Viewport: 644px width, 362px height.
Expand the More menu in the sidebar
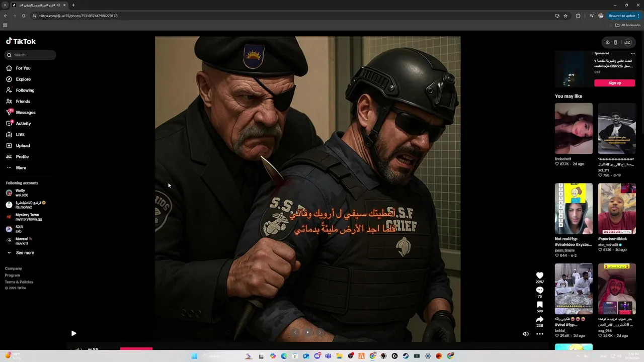click(x=16, y=168)
